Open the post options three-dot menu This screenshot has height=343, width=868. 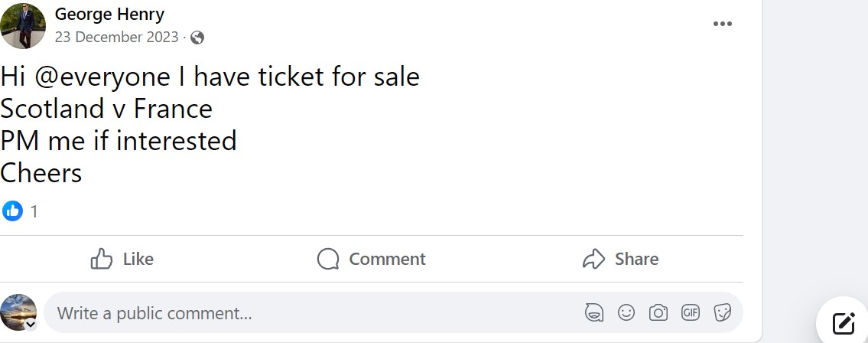pyautogui.click(x=722, y=24)
